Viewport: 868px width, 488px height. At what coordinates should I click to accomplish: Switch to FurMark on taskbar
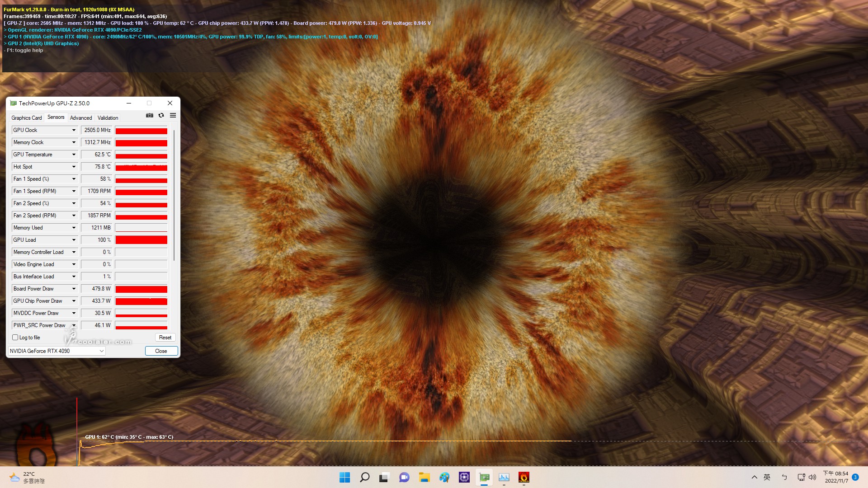tap(524, 477)
